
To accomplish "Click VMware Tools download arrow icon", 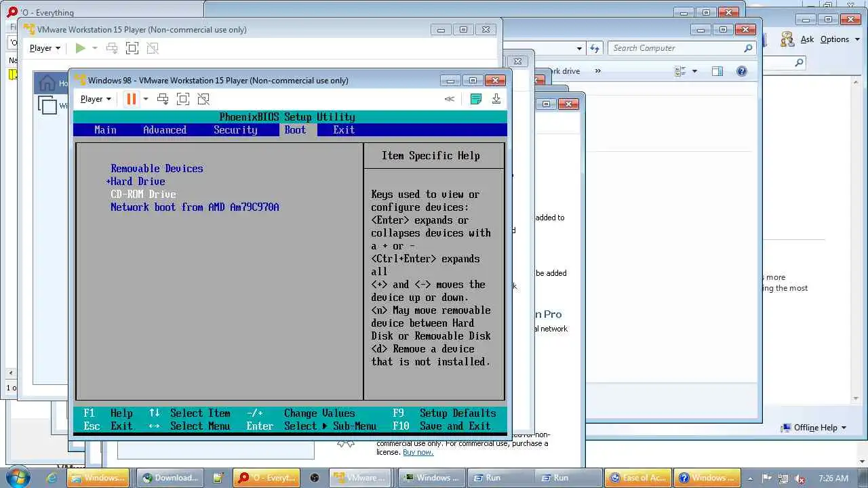I will pos(496,99).
